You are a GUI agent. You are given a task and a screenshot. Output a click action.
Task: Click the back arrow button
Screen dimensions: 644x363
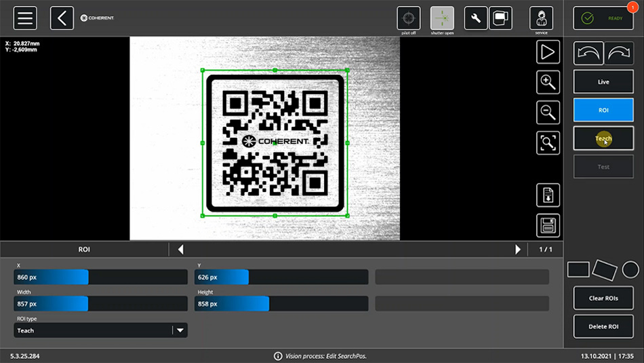tap(62, 18)
